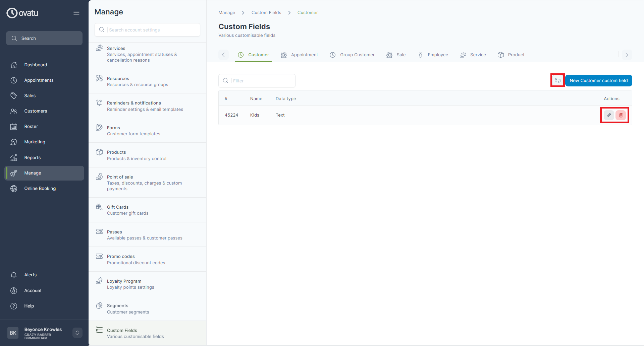Expand the Beyonce Knowles account switcher
Image resolution: width=644 pixels, height=346 pixels.
[77, 333]
